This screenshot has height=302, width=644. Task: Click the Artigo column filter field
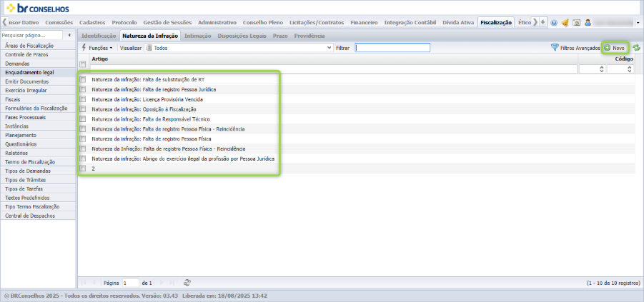click(x=334, y=69)
